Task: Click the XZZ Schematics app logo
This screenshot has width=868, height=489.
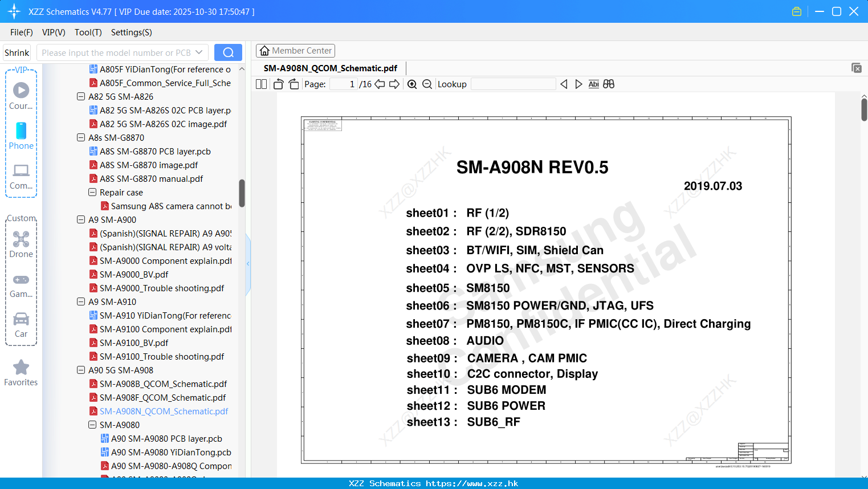Action: 14,11
